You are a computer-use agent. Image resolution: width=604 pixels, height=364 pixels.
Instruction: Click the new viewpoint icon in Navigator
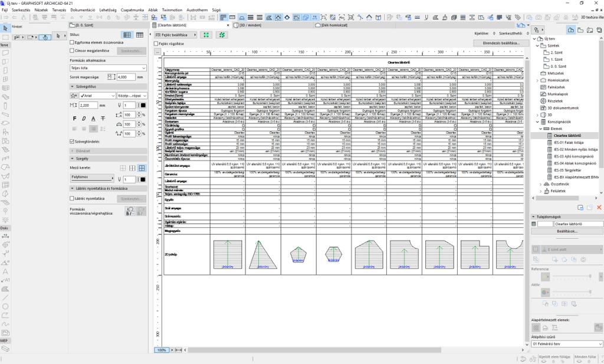[x=580, y=208]
